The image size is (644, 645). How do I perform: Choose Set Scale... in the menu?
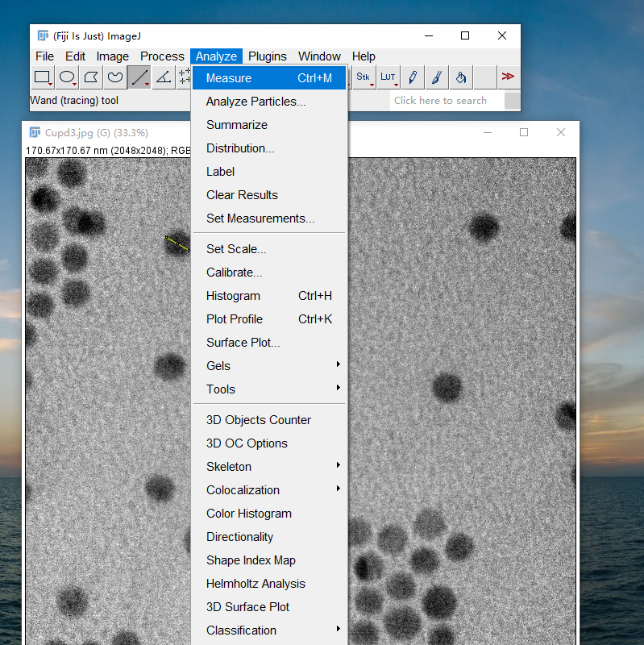236,248
